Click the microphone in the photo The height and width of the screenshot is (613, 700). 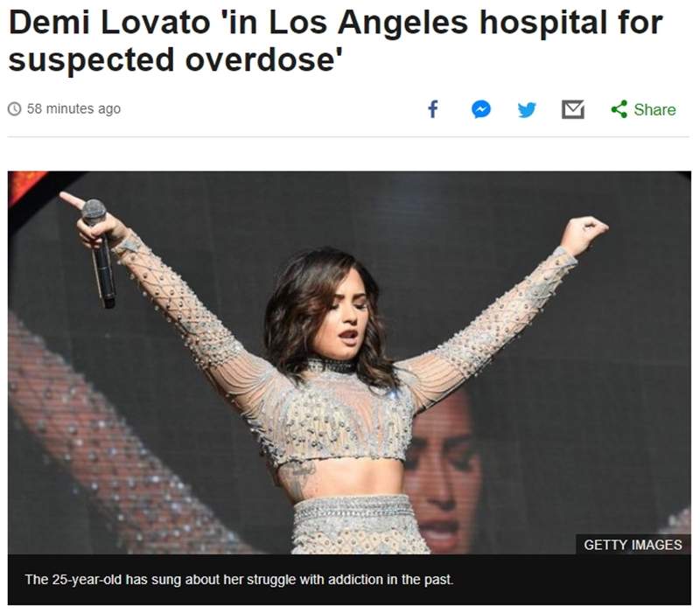[100, 253]
